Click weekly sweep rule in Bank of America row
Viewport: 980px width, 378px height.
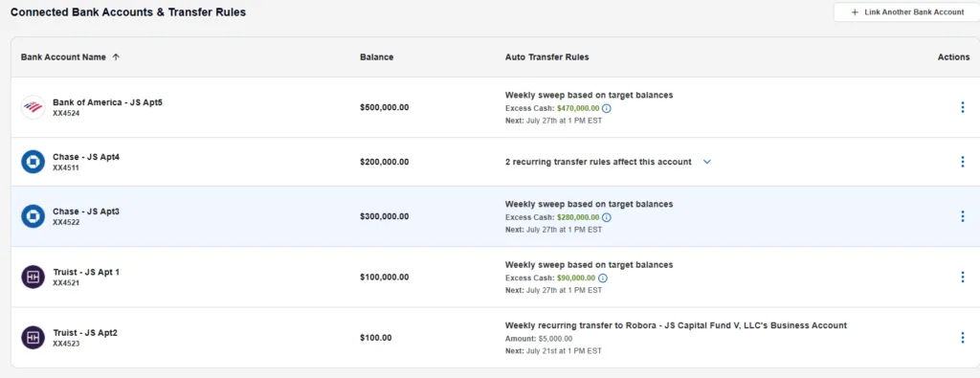click(589, 95)
